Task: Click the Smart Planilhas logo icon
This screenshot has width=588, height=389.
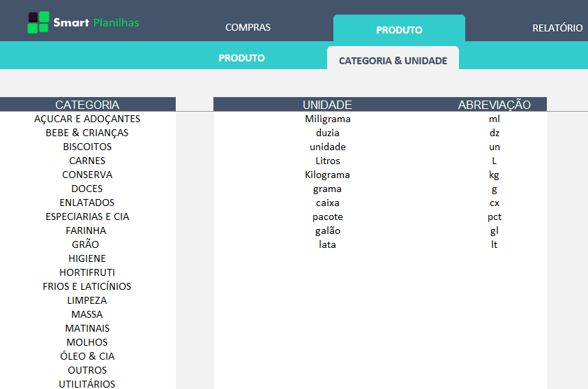Action: click(38, 22)
